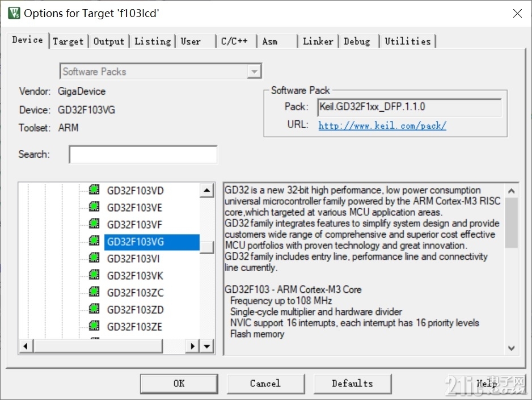Click the chip icon next to GD32F103VG
The height and width of the screenshot is (400, 532).
[x=94, y=241]
